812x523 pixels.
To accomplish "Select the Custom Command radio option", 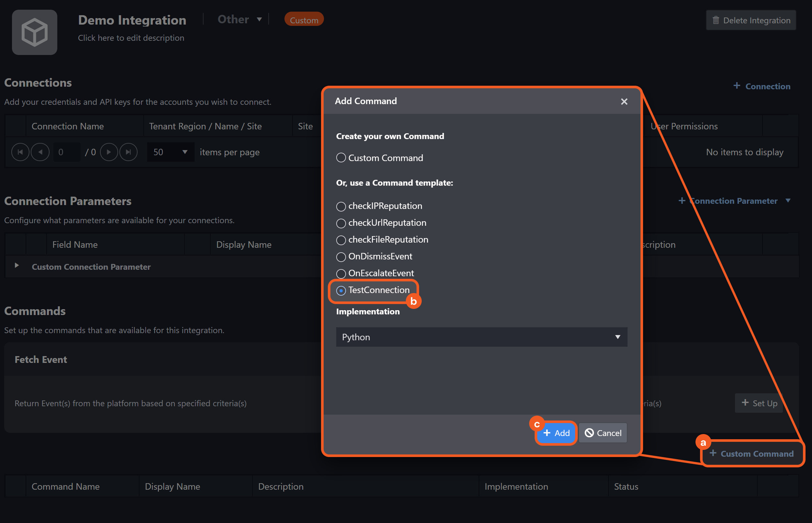I will click(x=341, y=158).
